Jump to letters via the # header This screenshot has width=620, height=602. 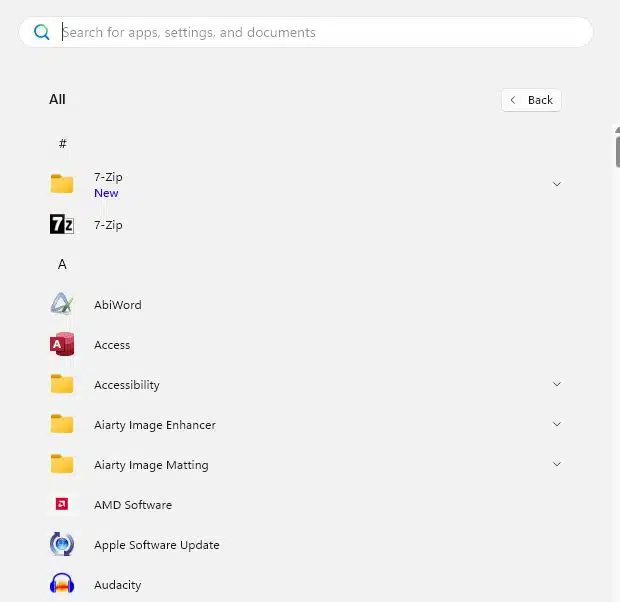pyautogui.click(x=62, y=144)
